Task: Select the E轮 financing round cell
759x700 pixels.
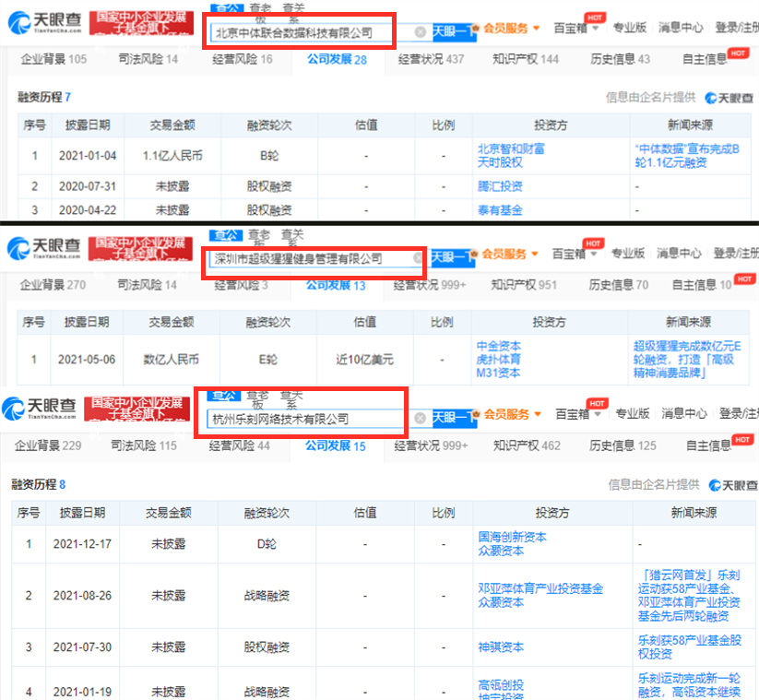Action: tap(268, 360)
